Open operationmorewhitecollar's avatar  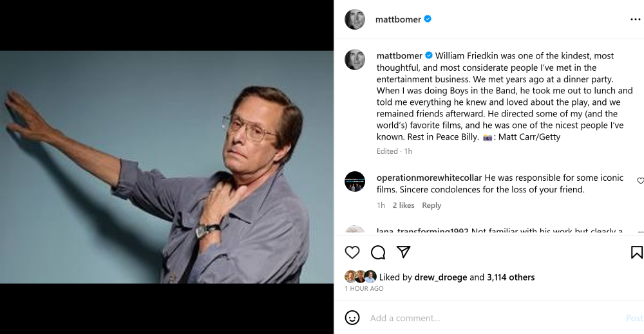[x=355, y=181]
